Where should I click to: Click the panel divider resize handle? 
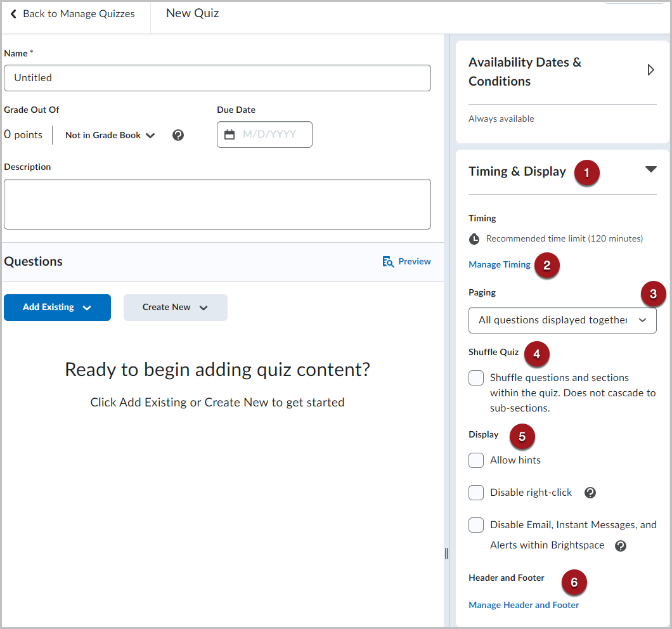tap(446, 554)
